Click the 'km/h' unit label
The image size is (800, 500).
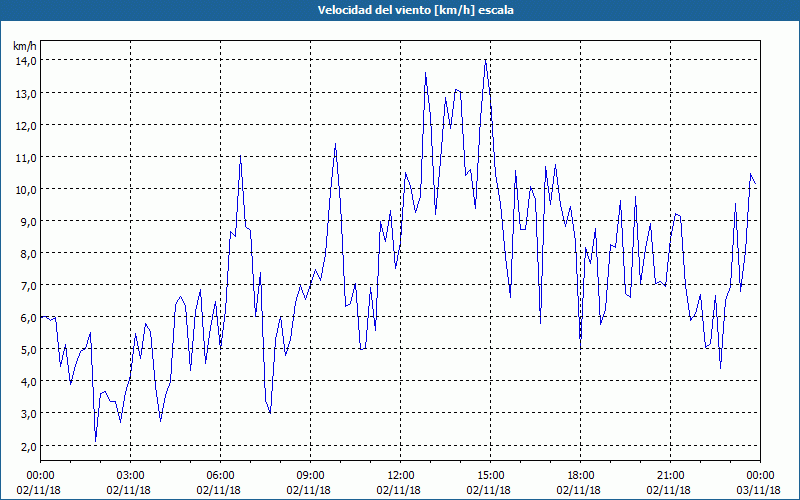click(25, 46)
